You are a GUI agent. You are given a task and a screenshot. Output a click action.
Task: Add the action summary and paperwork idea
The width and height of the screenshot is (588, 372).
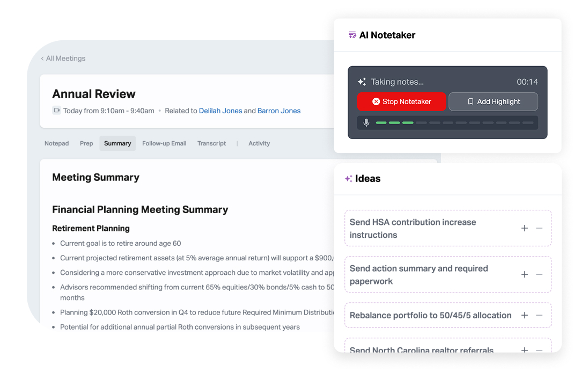(x=525, y=274)
